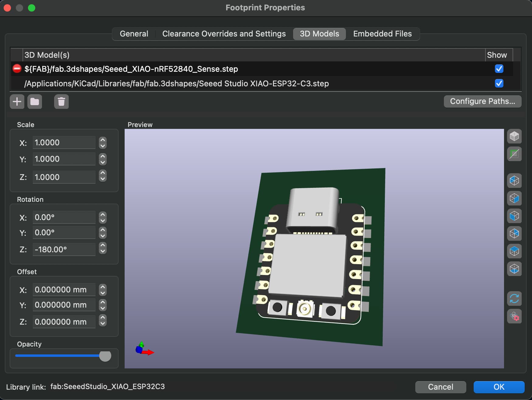Click the red error icon on nRF52840 row
The width and height of the screenshot is (532, 400).
pos(17,69)
